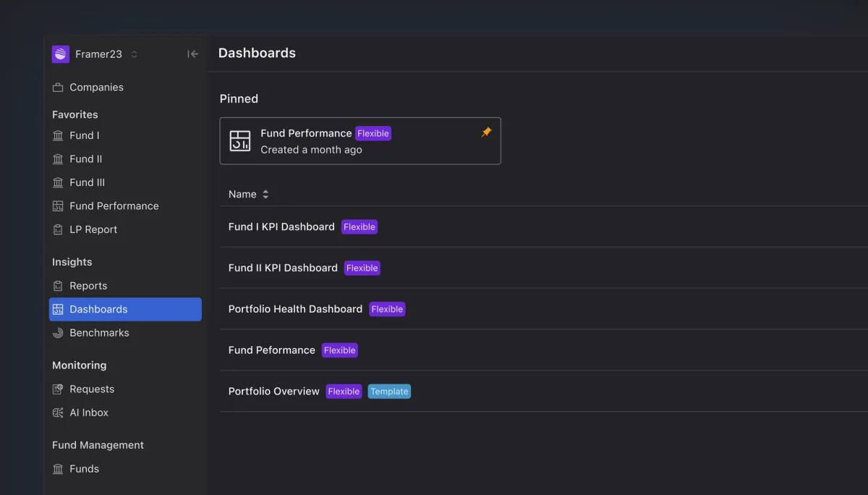Click the Flexible badge on Fund II KPI Dashboard
Image resolution: width=868 pixels, height=495 pixels.
coord(362,268)
